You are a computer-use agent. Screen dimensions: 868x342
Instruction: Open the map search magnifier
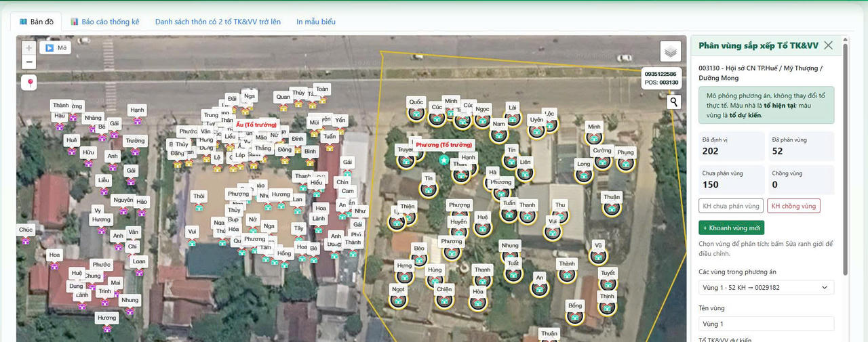click(674, 102)
